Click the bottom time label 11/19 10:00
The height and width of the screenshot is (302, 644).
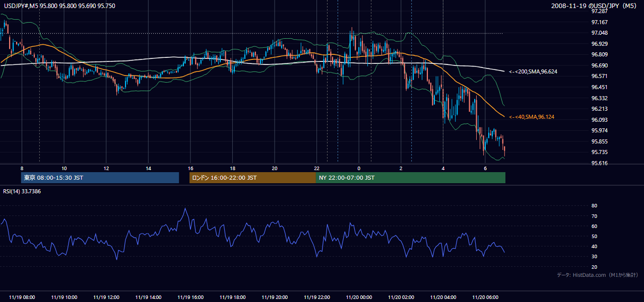pyautogui.click(x=64, y=297)
